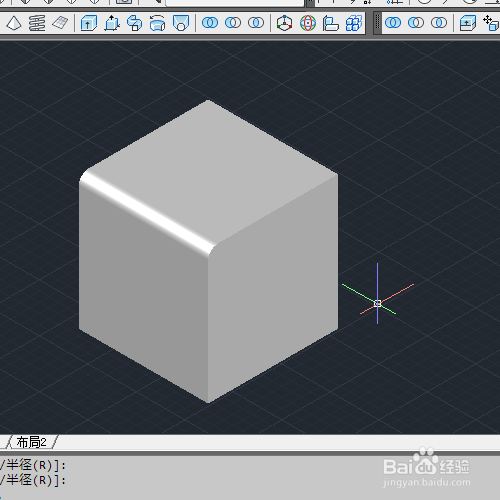This screenshot has height=500, width=500.
Task: Select the Helix tool
Action: pyautogui.click(x=37, y=23)
